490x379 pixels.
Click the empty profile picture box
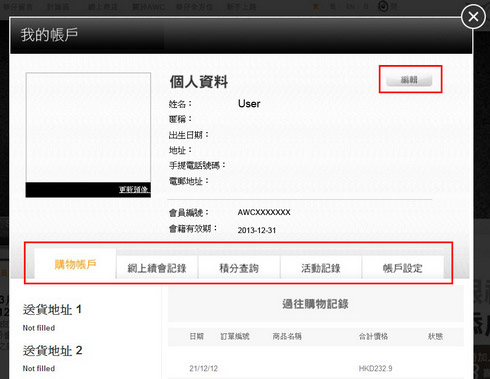pos(88,128)
